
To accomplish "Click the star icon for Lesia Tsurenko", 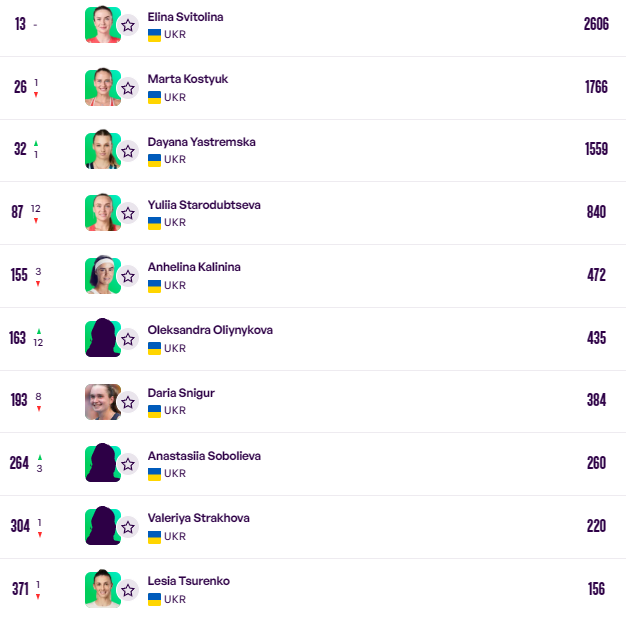I will coord(128,590).
